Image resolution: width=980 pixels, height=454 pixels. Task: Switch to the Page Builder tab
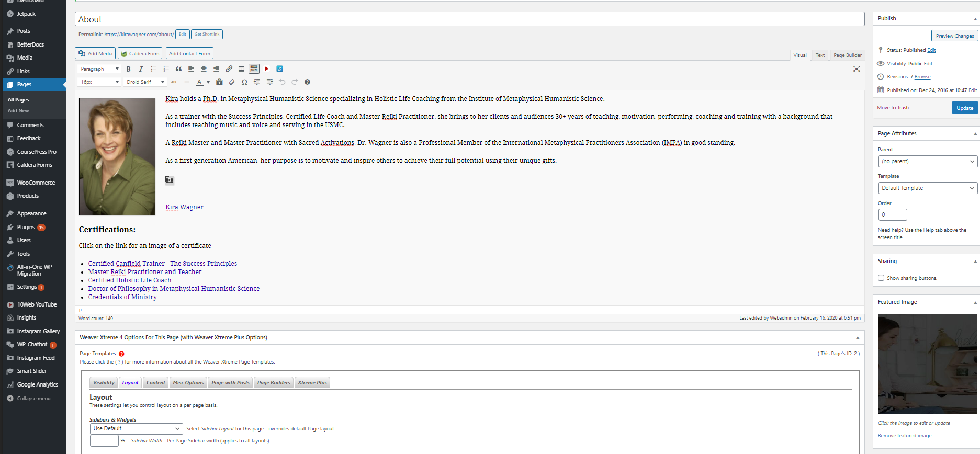[x=848, y=55]
